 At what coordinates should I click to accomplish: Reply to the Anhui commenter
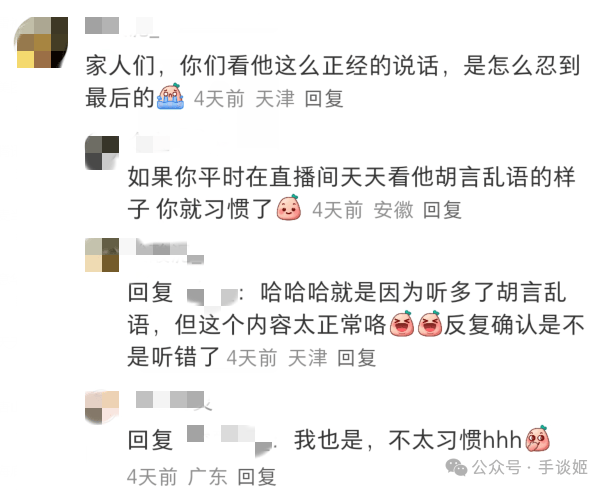pos(442,210)
